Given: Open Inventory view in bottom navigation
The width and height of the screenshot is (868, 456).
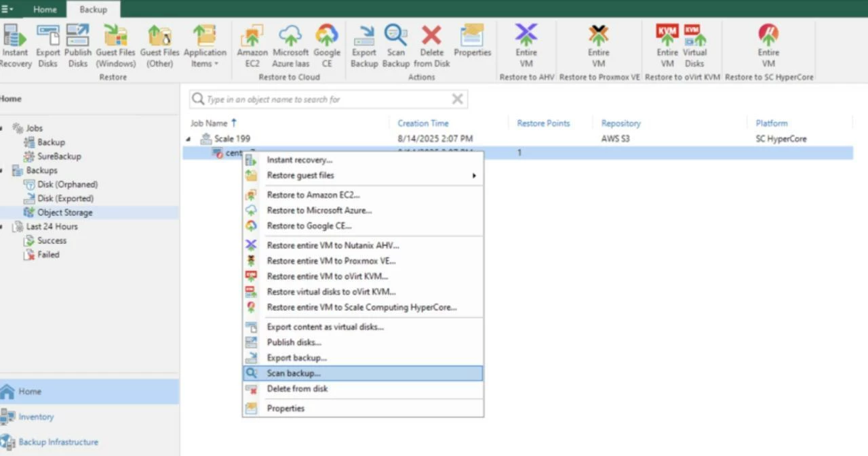Looking at the screenshot, I should [89, 417].
